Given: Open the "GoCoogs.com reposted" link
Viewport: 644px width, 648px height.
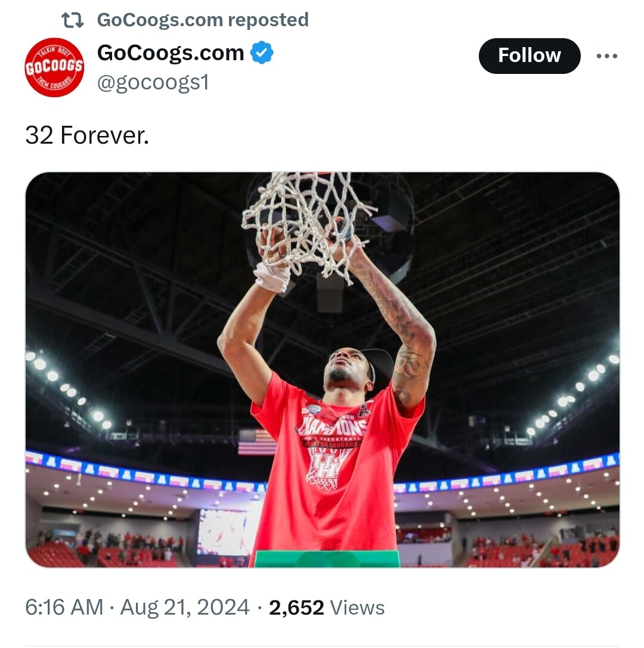Looking at the screenshot, I should coord(203,20).
